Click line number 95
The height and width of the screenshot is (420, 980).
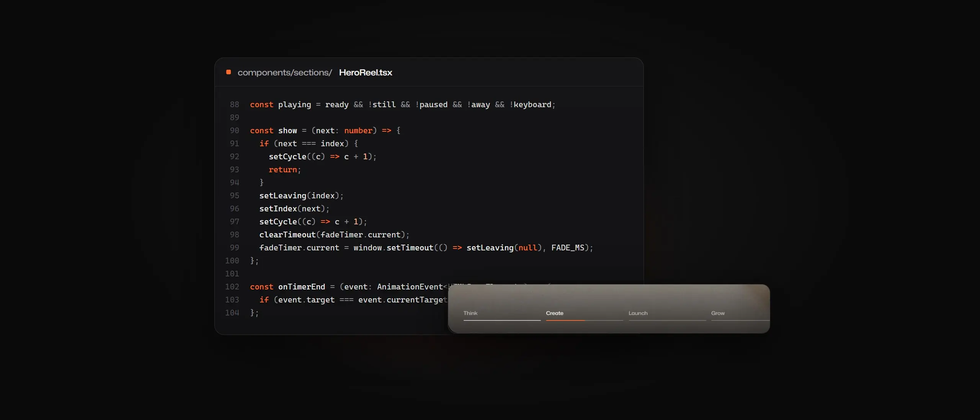coord(234,196)
